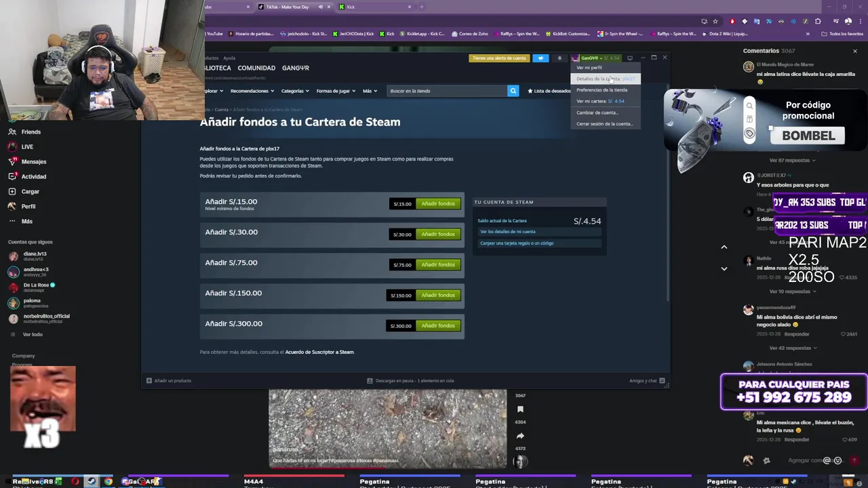This screenshot has height=488, width=868.
Task: Select Ver mi cartera menu entry
Action: click(x=605, y=101)
